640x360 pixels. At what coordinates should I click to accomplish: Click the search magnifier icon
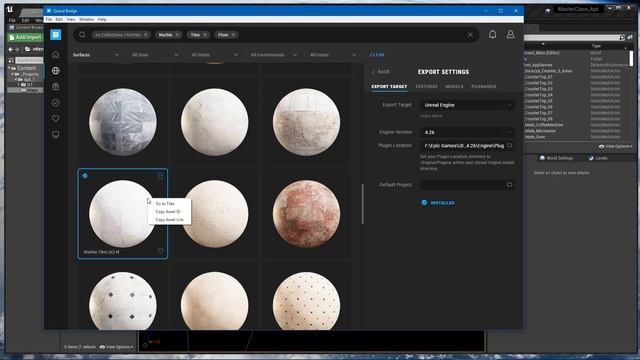click(x=82, y=35)
